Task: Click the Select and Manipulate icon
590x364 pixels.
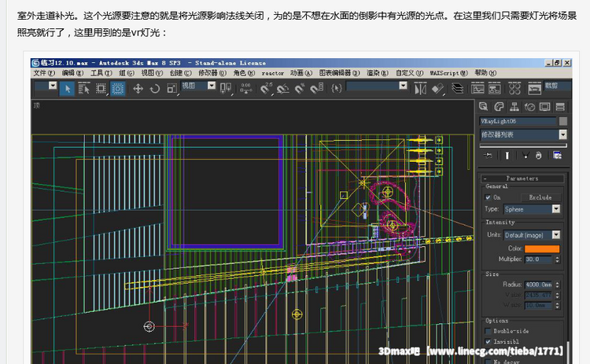Action: click(x=245, y=89)
